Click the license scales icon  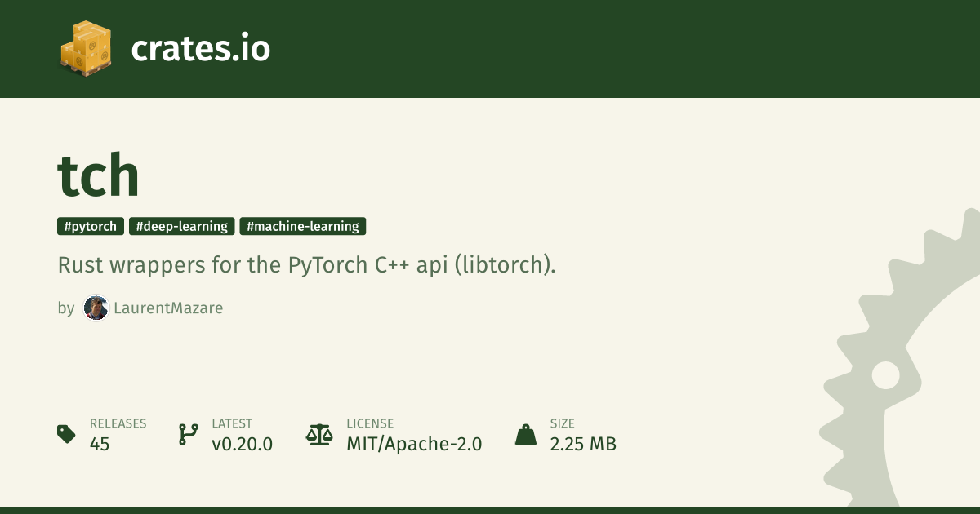click(319, 434)
